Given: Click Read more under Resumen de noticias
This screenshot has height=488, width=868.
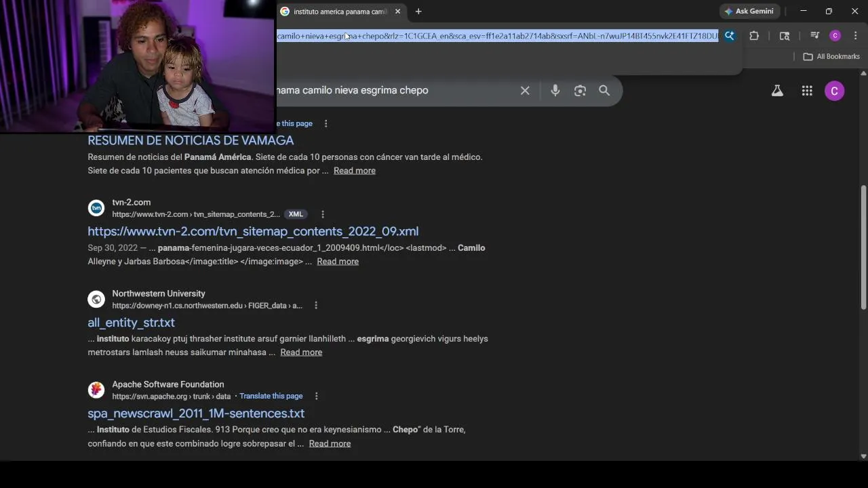Looking at the screenshot, I should tap(355, 171).
